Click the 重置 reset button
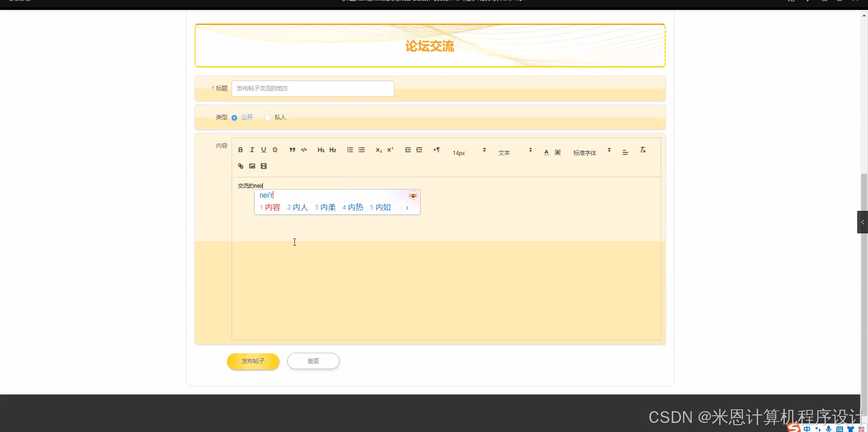This screenshot has width=868, height=432. [313, 361]
